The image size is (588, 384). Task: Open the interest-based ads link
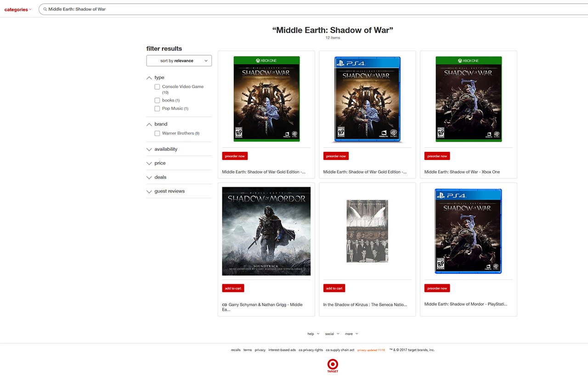tap(282, 350)
